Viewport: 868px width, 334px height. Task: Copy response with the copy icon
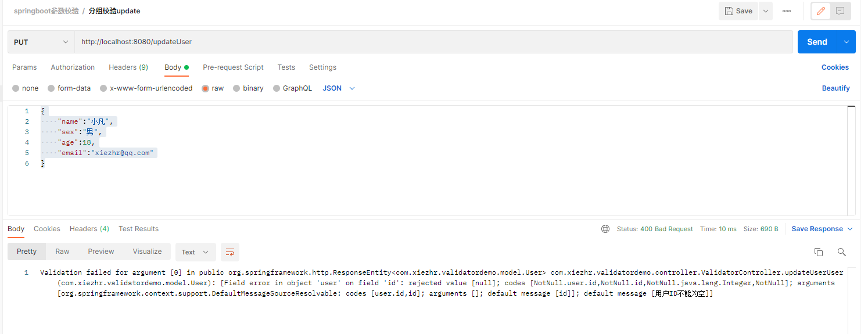coord(819,252)
